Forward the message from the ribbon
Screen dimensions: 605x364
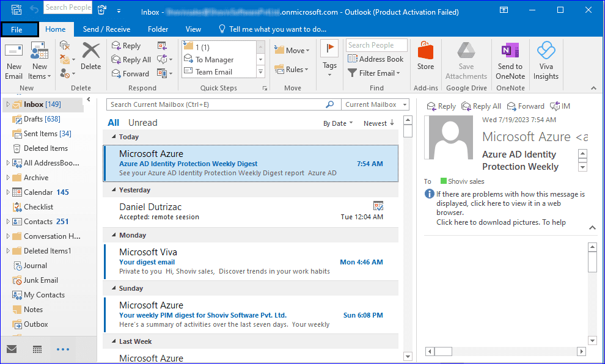pos(130,73)
